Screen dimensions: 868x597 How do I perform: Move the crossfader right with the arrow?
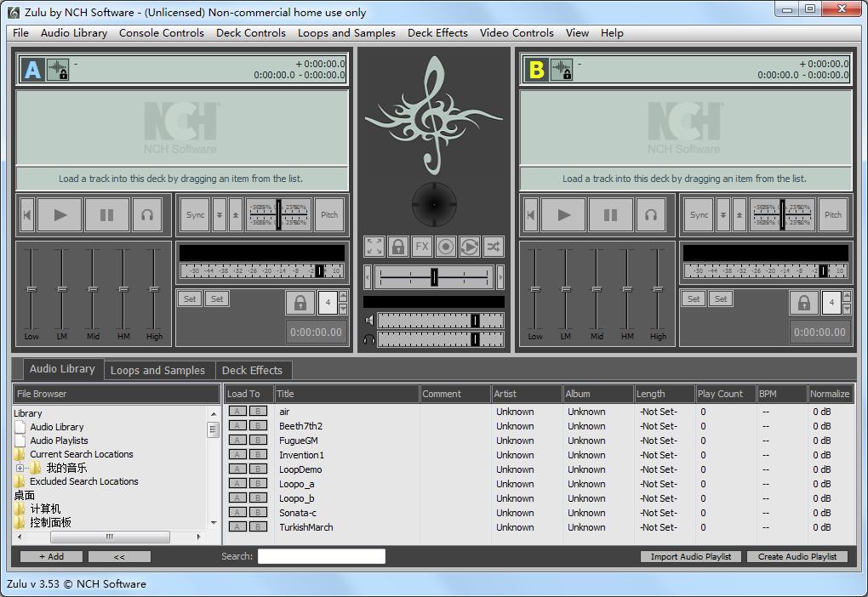click(500, 276)
